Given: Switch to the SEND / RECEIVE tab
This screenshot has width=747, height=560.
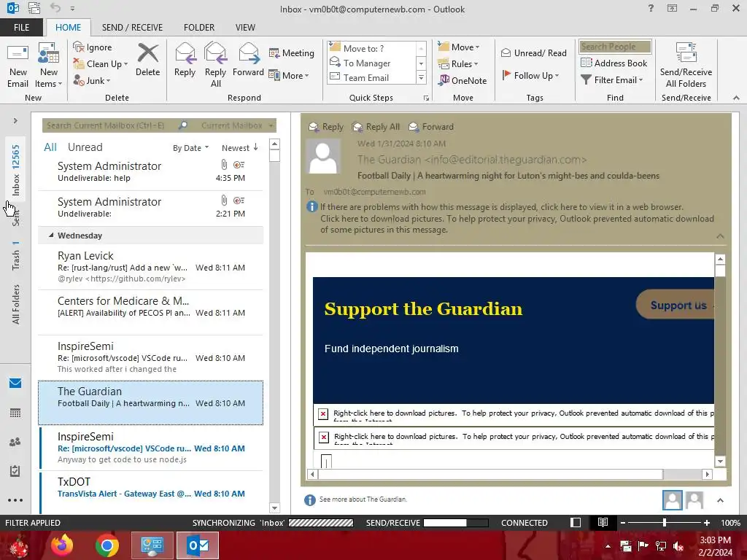Looking at the screenshot, I should [132, 28].
